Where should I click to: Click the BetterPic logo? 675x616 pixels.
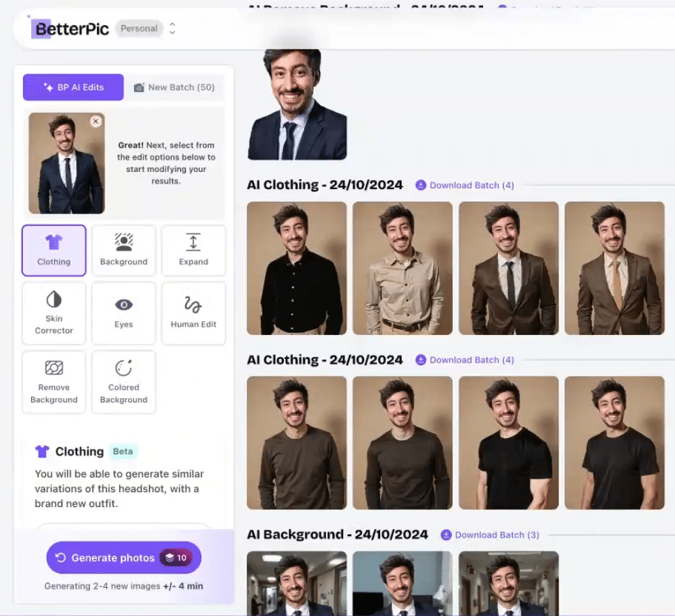tap(70, 29)
